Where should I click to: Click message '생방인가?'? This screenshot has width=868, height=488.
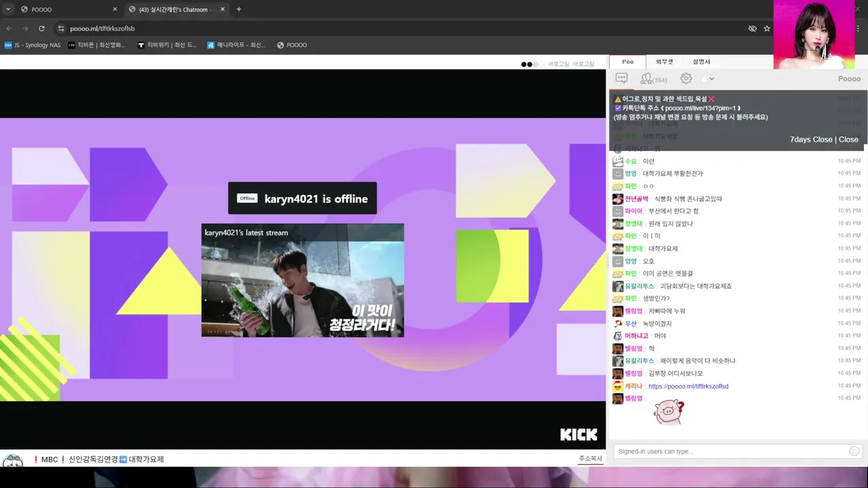point(656,299)
